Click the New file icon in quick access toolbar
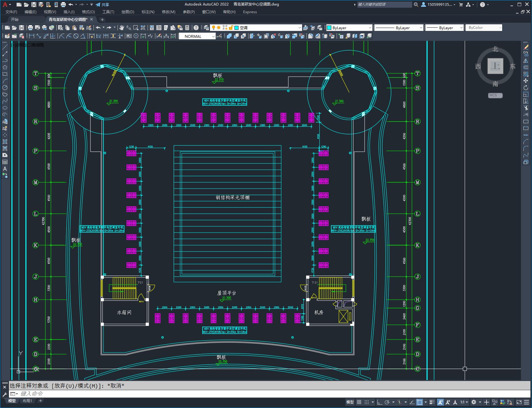This screenshot has height=408, width=532. (x=19, y=5)
